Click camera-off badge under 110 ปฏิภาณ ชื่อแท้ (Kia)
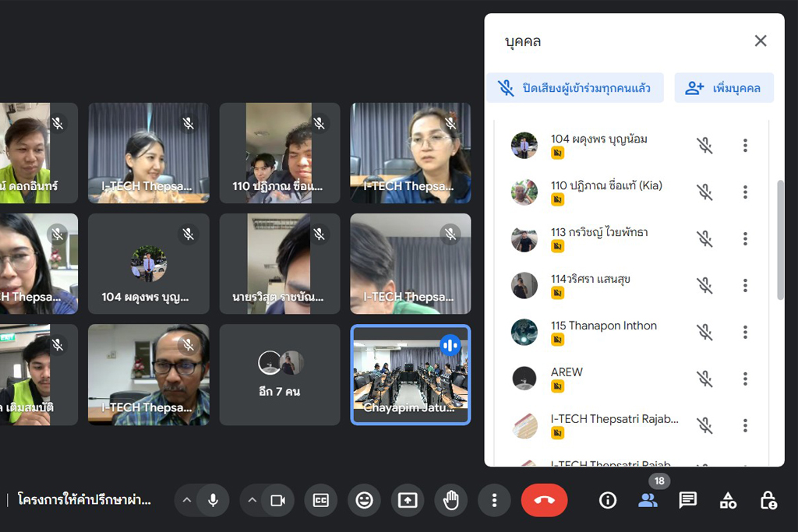The height and width of the screenshot is (532, 798). (x=558, y=200)
